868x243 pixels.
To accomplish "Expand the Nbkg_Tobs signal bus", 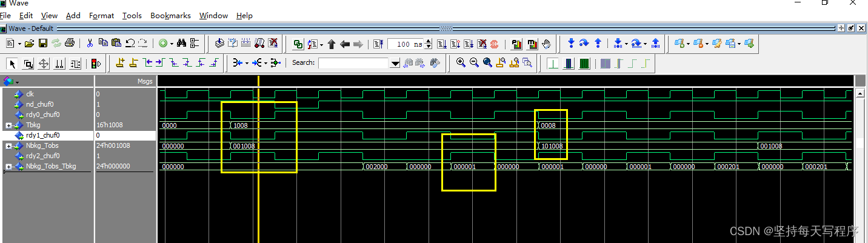I will pyautogui.click(x=8, y=146).
